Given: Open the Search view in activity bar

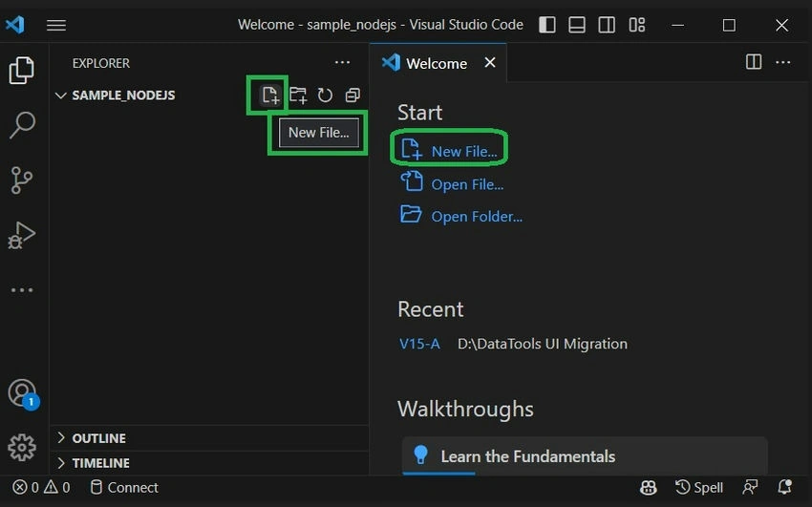Looking at the screenshot, I should (22, 125).
